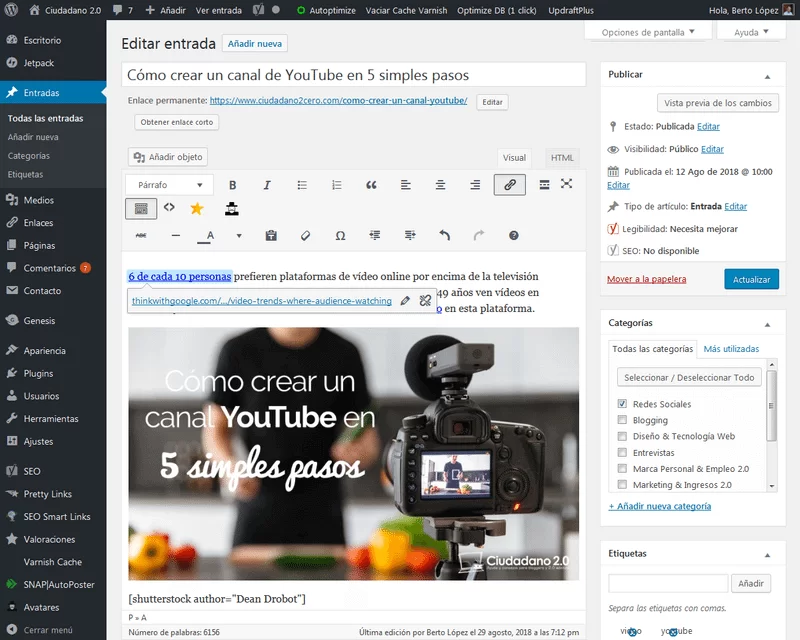Click Vista previa de los cambios
This screenshot has width=800, height=640.
(x=717, y=103)
